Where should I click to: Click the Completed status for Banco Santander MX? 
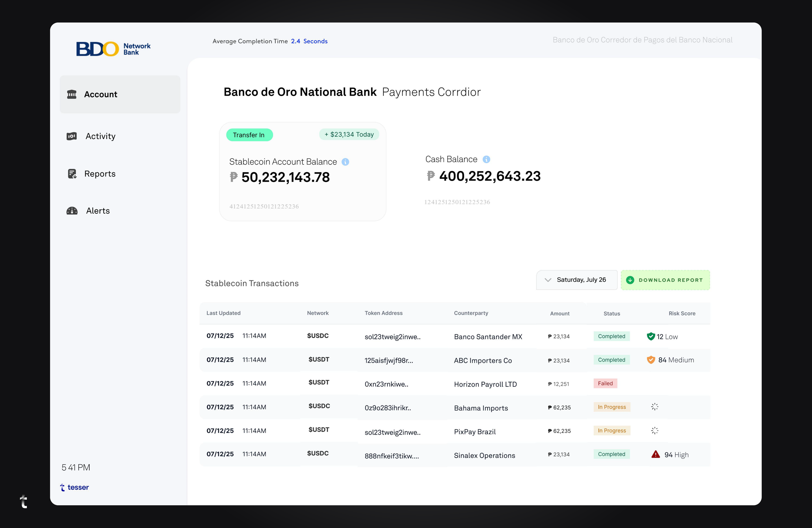click(611, 336)
